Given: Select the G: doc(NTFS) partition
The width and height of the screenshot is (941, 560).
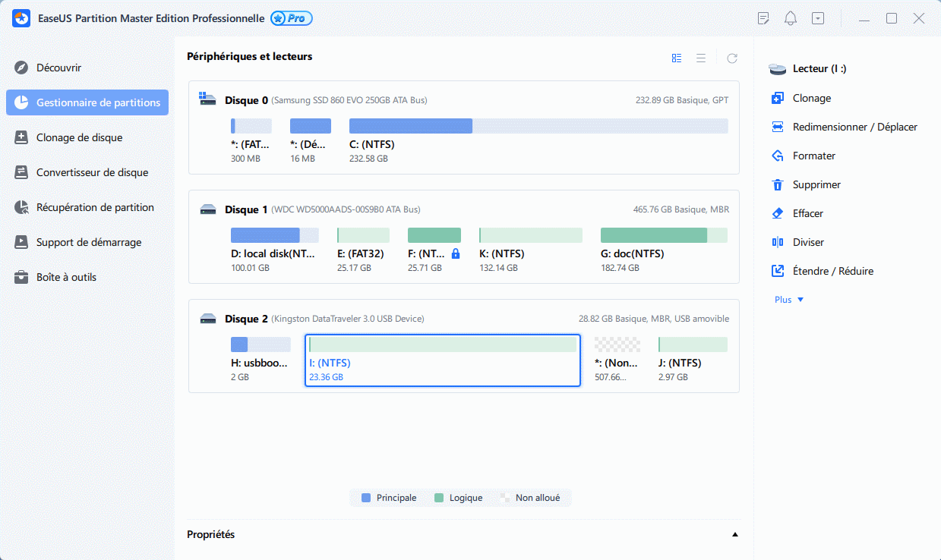Looking at the screenshot, I should coord(663,235).
